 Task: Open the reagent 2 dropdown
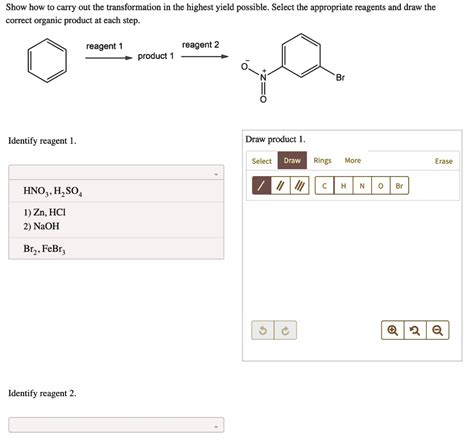116,425
